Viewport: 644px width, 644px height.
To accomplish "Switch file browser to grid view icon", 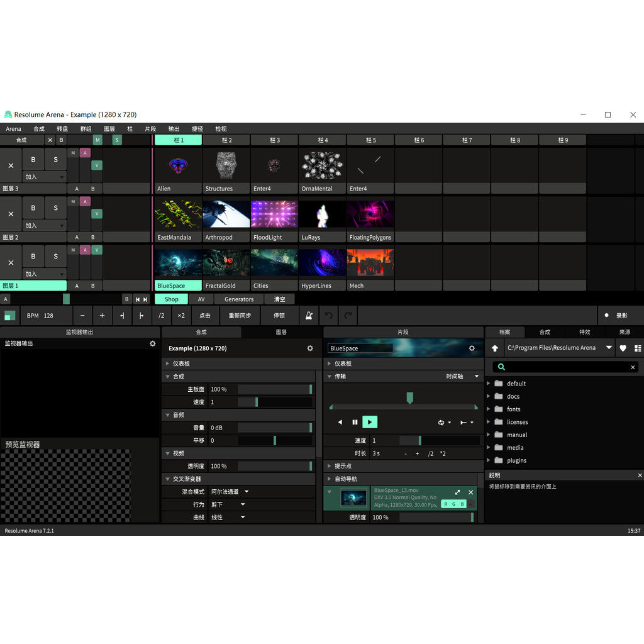I will click(x=638, y=348).
